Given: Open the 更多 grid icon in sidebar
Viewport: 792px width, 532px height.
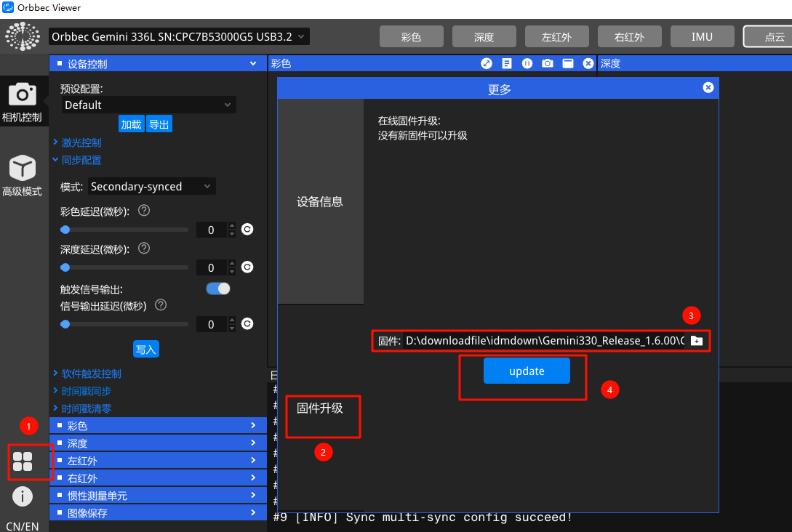Looking at the screenshot, I should coord(23,461).
